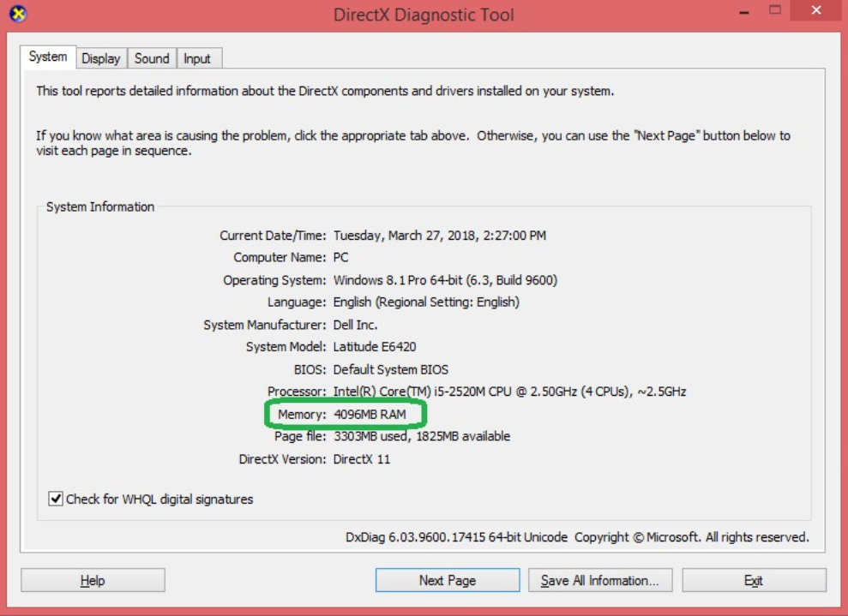Image resolution: width=848 pixels, height=616 pixels.
Task: Exit the DirectX Diagnostic Tool
Action: [754, 580]
